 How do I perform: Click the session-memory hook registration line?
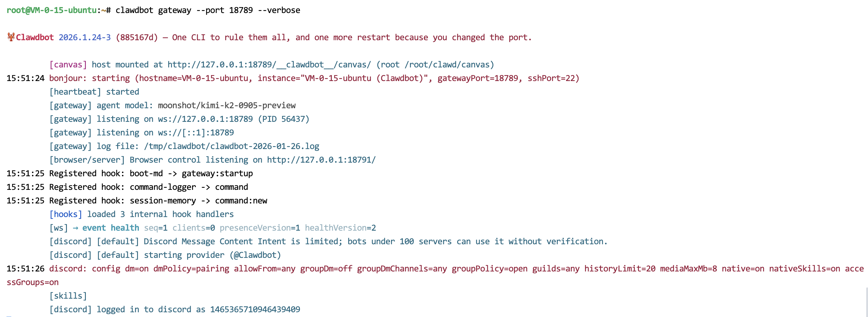(x=137, y=201)
